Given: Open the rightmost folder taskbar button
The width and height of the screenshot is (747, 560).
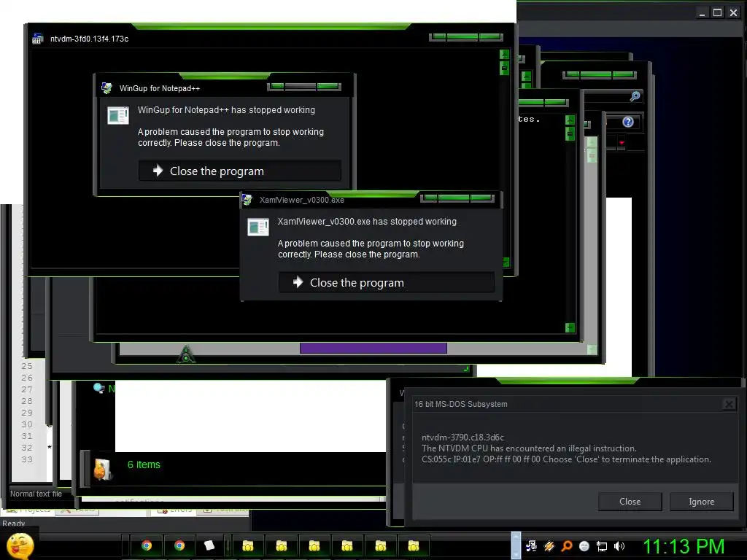Looking at the screenshot, I should point(413,545).
